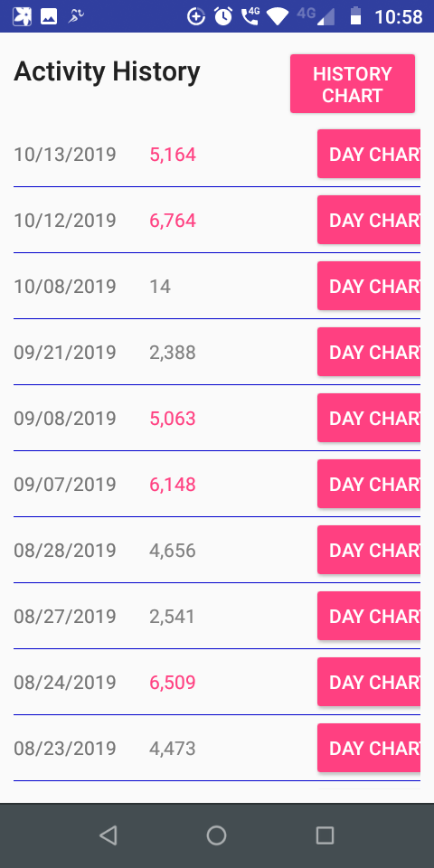Tap the battery icon in status bar
The width and height of the screenshot is (434, 868).
[x=355, y=16]
